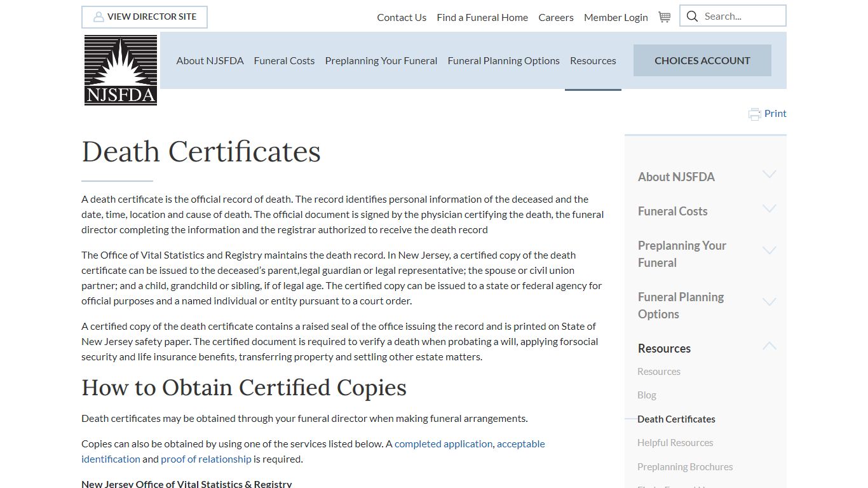Expand About NJSFDA sidebar section
This screenshot has width=868, height=488.
pos(769,175)
